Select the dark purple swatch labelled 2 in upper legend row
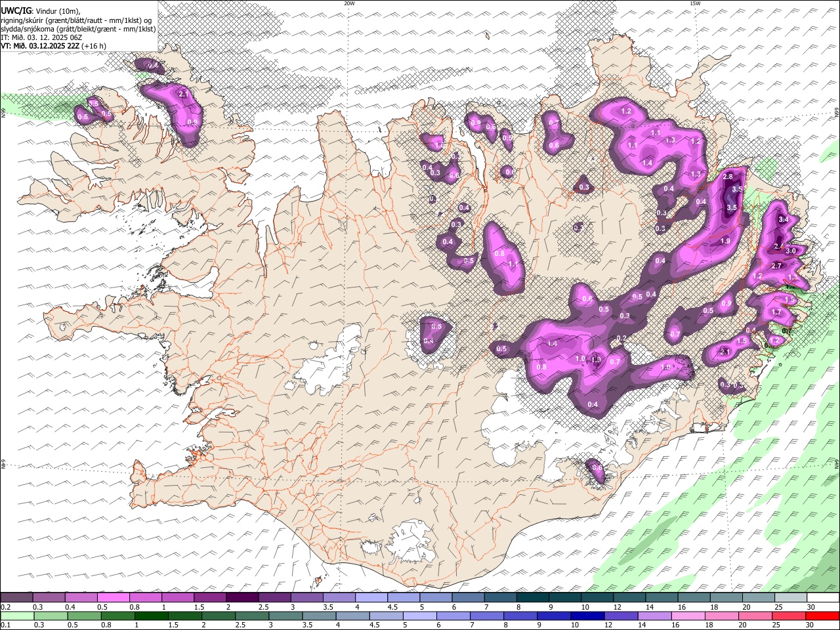 [242, 598]
